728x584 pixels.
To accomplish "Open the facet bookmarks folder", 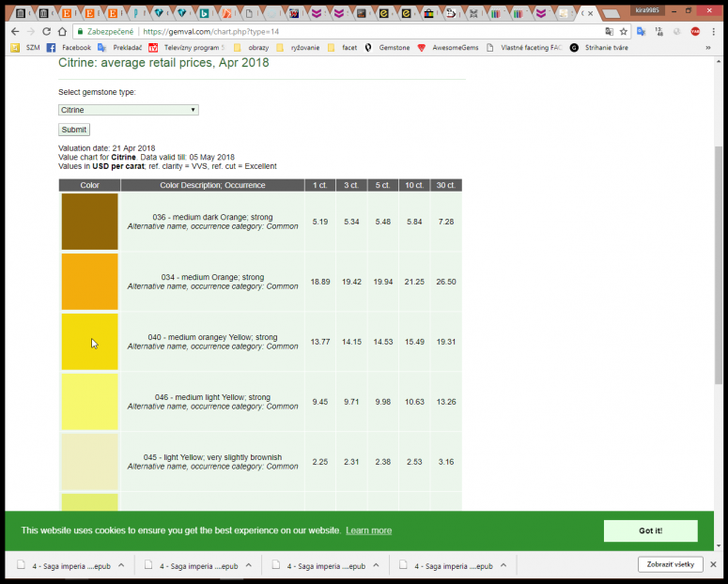I will [x=343, y=47].
